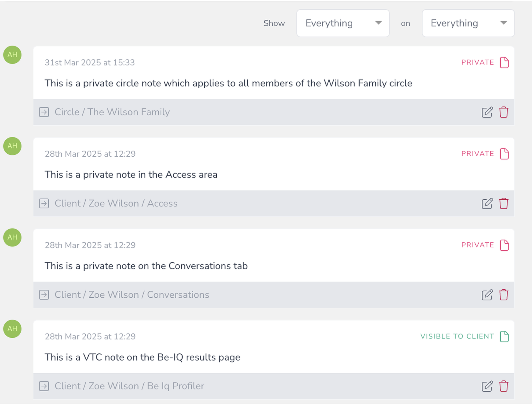Screen dimensions: 532x404
Task: Open the Show Everything dropdown
Action: click(x=343, y=23)
